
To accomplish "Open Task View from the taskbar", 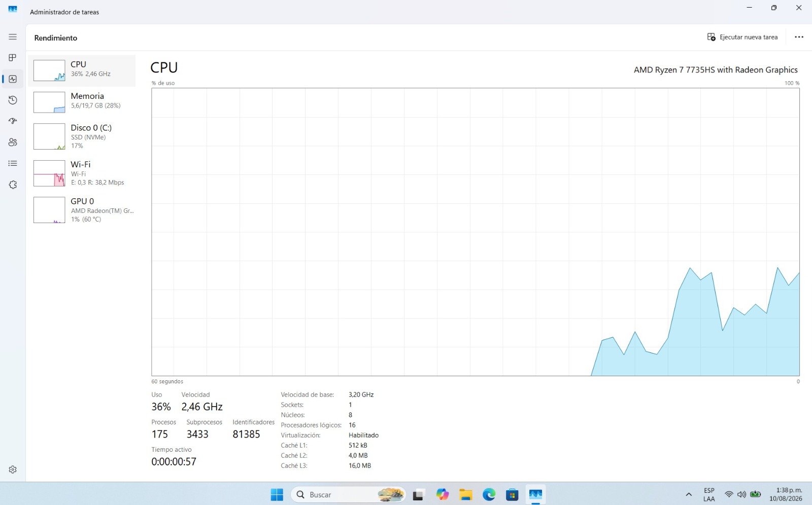I will pyautogui.click(x=418, y=494).
